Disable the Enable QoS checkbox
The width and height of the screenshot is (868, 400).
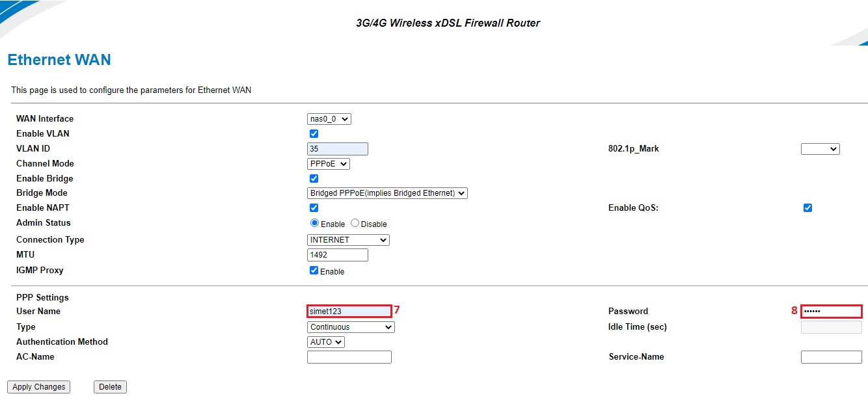pyautogui.click(x=807, y=208)
